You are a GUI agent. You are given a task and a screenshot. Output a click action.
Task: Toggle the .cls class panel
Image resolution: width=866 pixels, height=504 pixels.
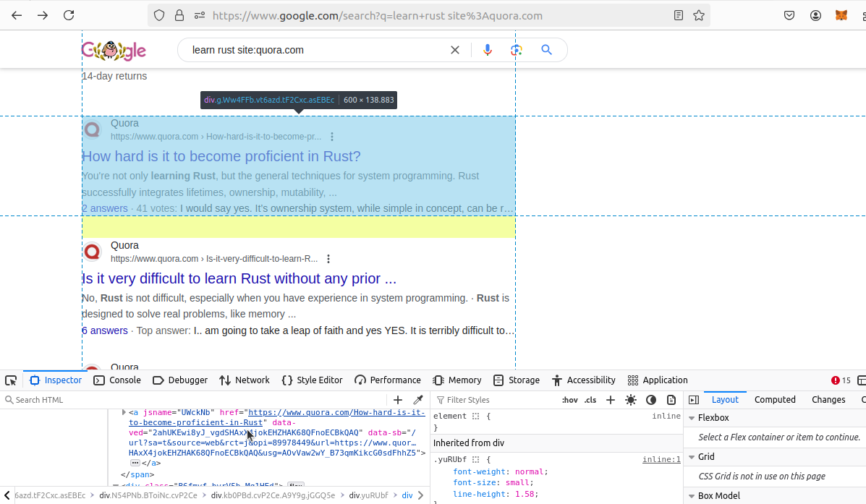(590, 400)
